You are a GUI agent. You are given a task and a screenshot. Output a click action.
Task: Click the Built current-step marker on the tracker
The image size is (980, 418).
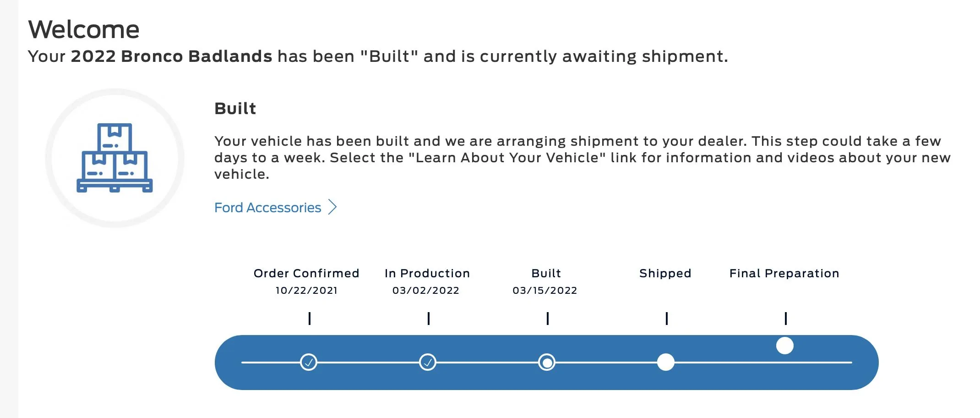point(547,363)
